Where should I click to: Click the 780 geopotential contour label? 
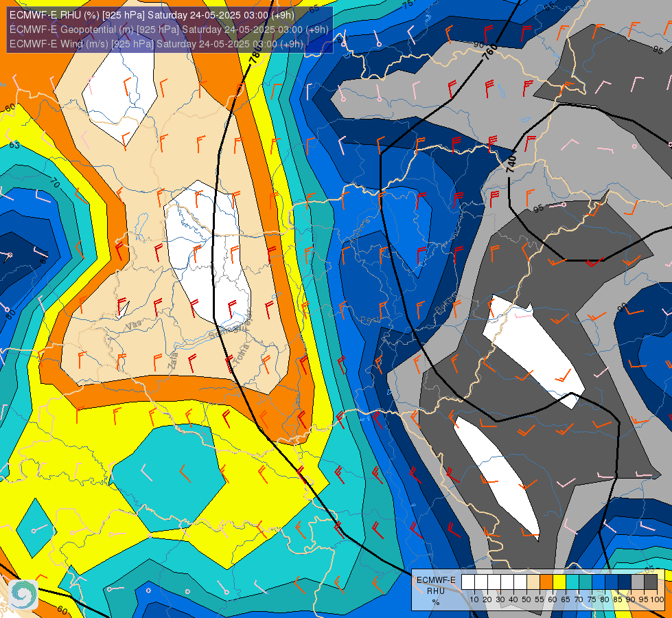[x=256, y=55]
